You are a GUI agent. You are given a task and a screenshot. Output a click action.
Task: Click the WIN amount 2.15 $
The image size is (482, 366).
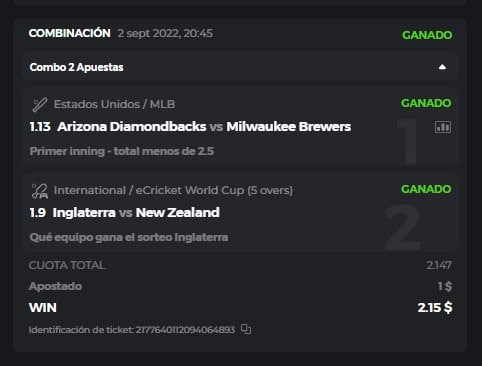[x=435, y=307]
